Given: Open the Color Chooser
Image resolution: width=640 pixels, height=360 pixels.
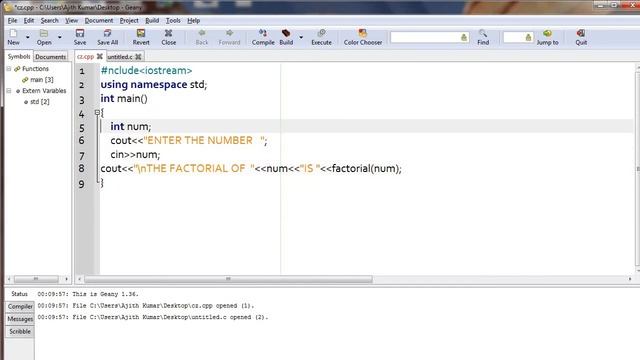Looking at the screenshot, I should tap(363, 37).
